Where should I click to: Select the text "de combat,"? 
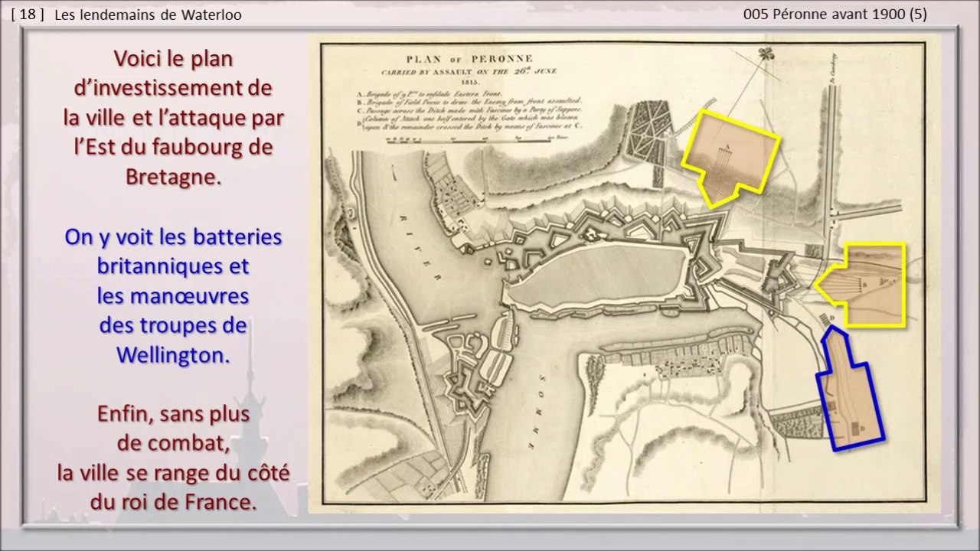click(173, 444)
